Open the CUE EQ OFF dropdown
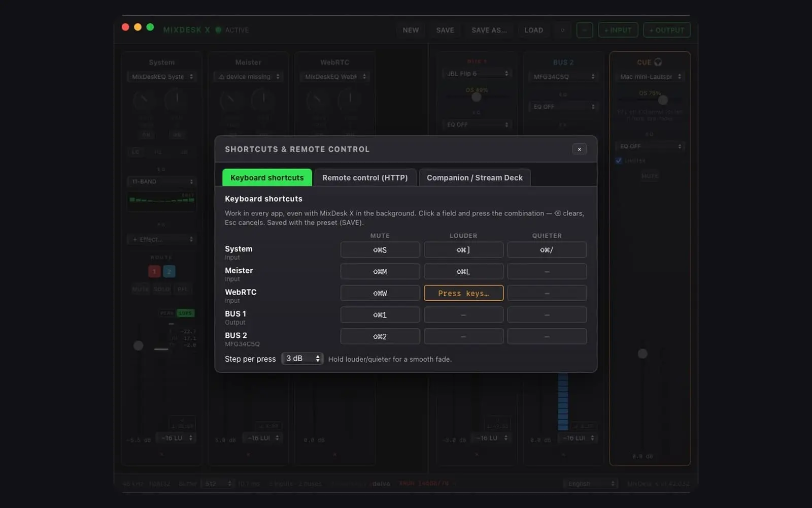The width and height of the screenshot is (812, 508). pos(650,146)
